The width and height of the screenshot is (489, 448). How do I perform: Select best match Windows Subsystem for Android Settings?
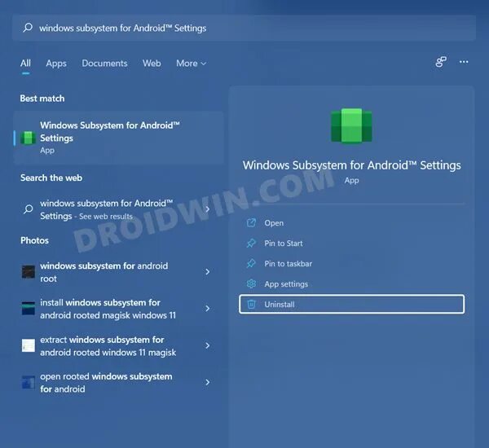click(x=118, y=138)
